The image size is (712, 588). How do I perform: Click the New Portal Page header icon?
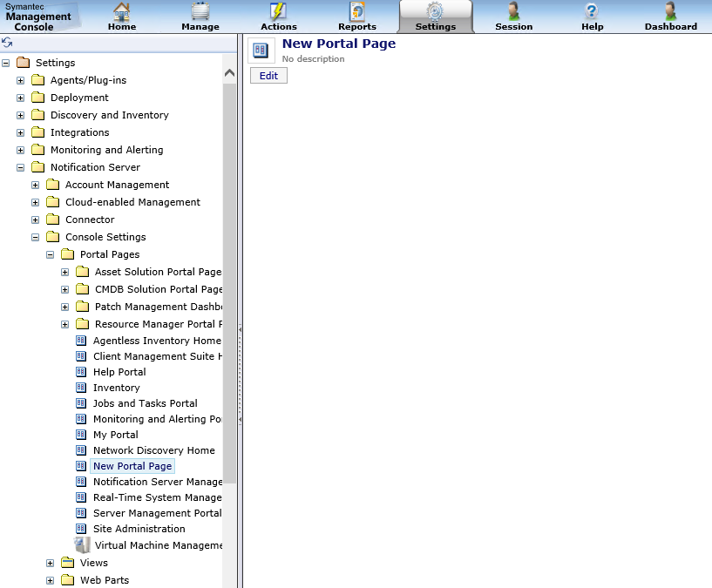coord(260,50)
